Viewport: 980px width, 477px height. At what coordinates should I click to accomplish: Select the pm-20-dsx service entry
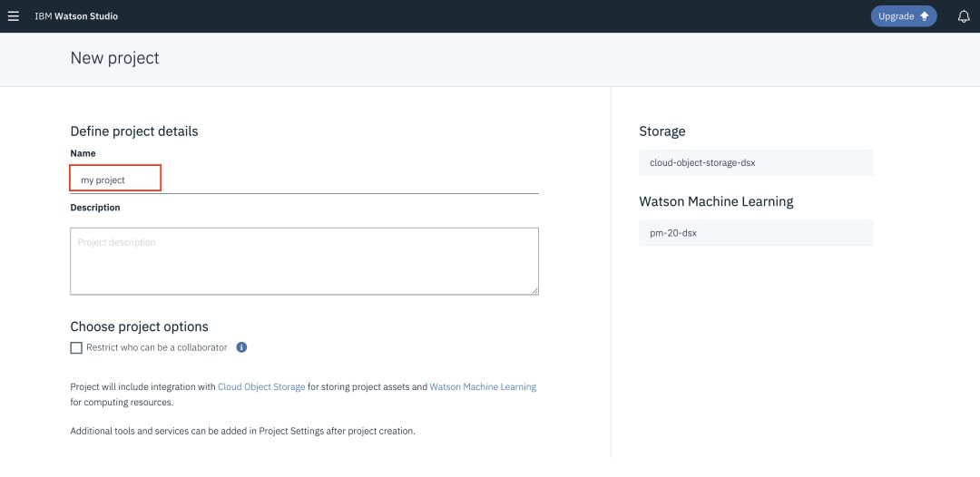coord(756,233)
